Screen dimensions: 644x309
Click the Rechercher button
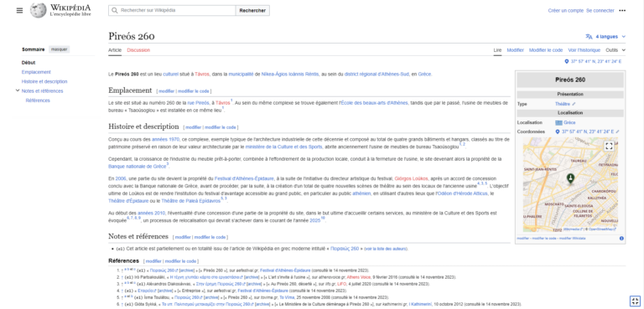(x=252, y=11)
